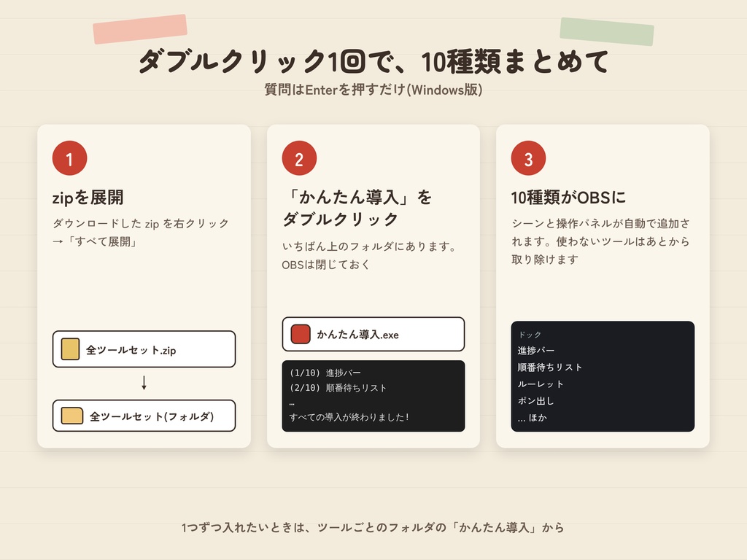
Task: Launch かんたん導入.exe
Action: pos(373,334)
